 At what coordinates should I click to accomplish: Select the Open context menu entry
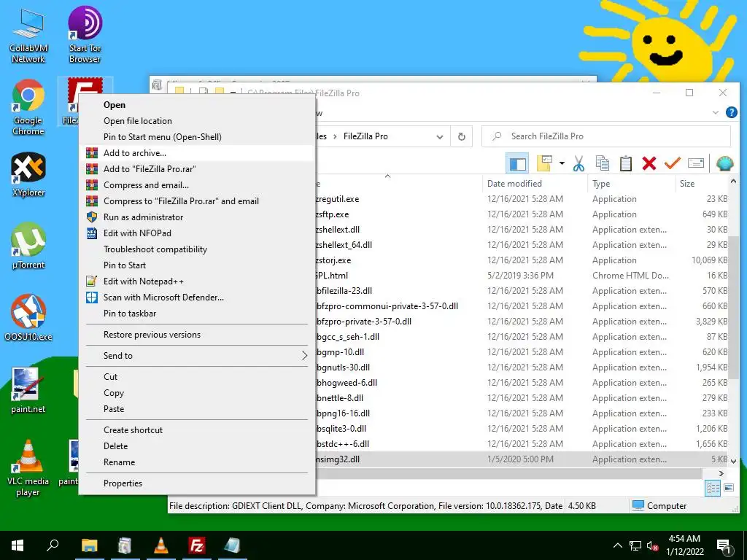tap(197, 105)
